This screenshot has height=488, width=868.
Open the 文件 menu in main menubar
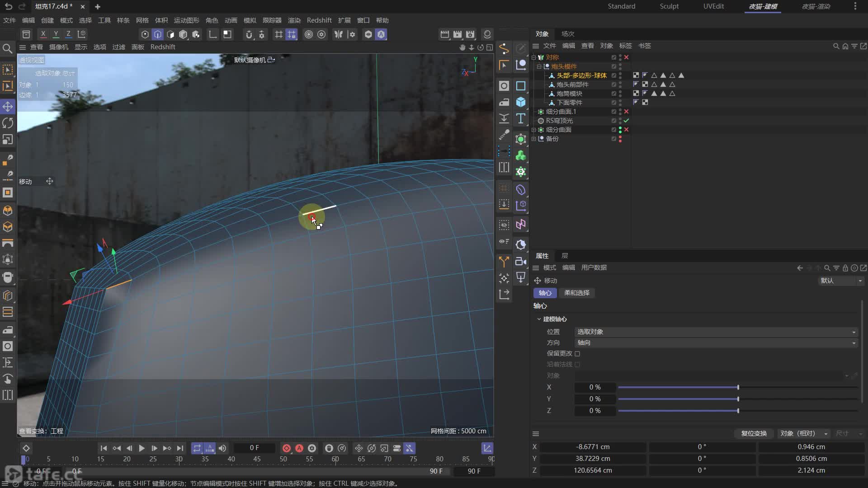tap(9, 20)
